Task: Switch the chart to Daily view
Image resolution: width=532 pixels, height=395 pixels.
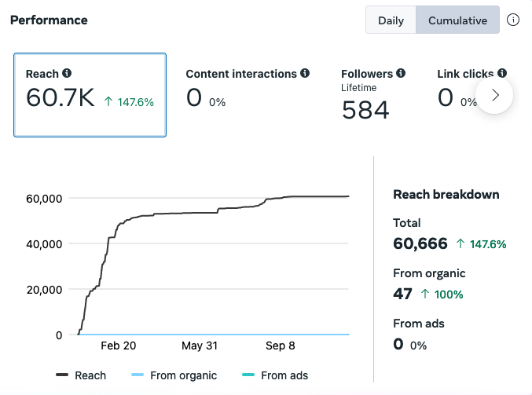Action: pos(391,20)
